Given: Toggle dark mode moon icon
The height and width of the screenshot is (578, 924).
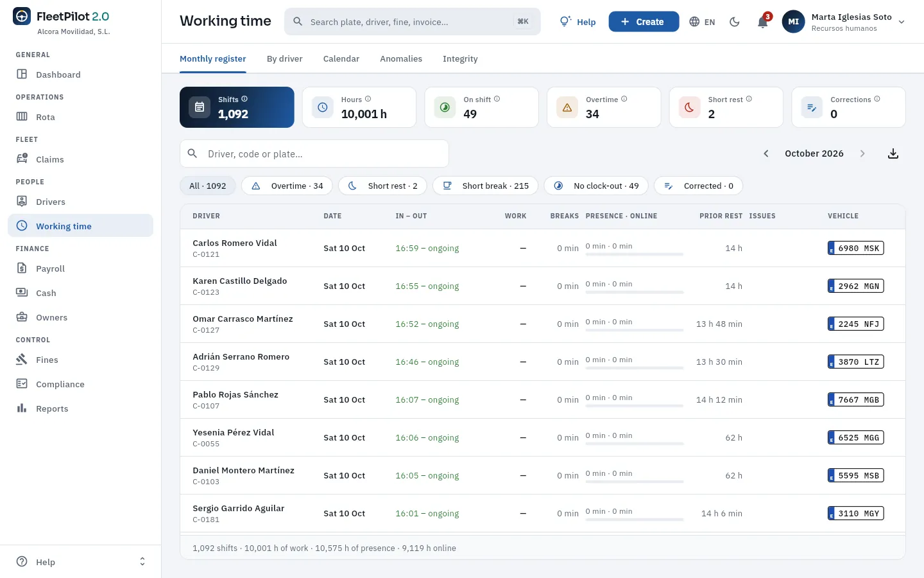Looking at the screenshot, I should (735, 22).
